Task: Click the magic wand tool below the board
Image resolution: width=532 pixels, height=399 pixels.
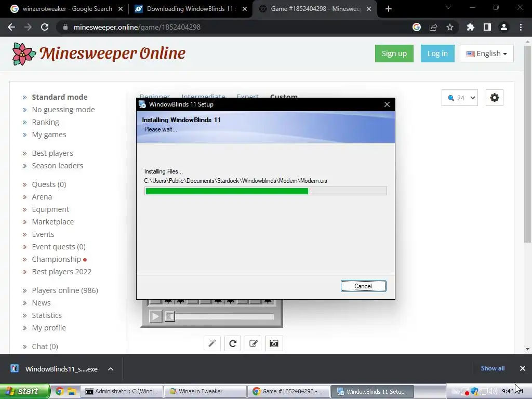Action: pyautogui.click(x=212, y=343)
